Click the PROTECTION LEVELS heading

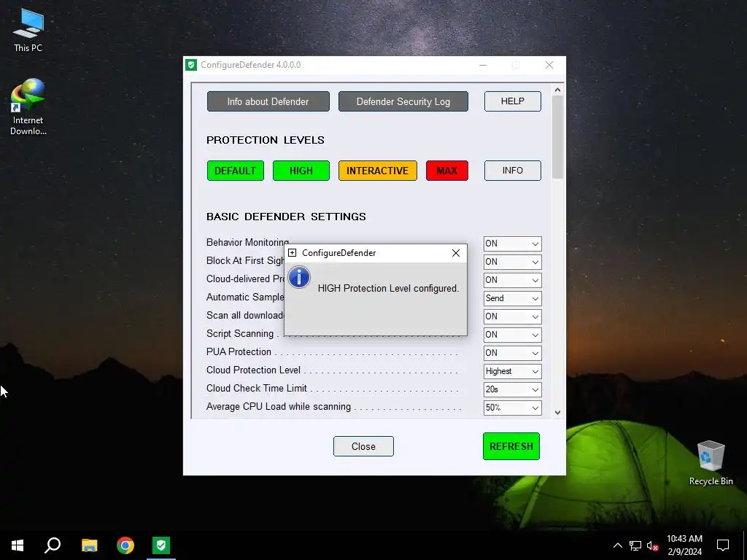point(266,140)
